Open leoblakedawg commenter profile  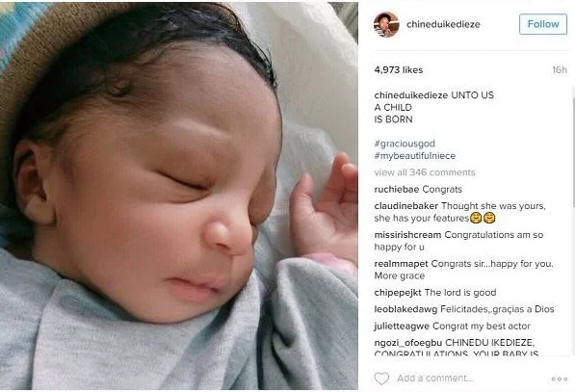coord(405,309)
